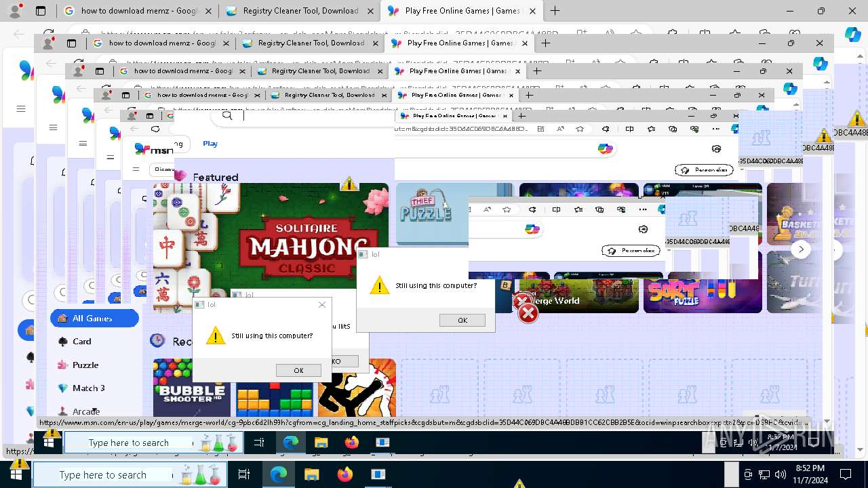
Task: Launch Firefox from bottom taskbar
Action: [x=345, y=474]
